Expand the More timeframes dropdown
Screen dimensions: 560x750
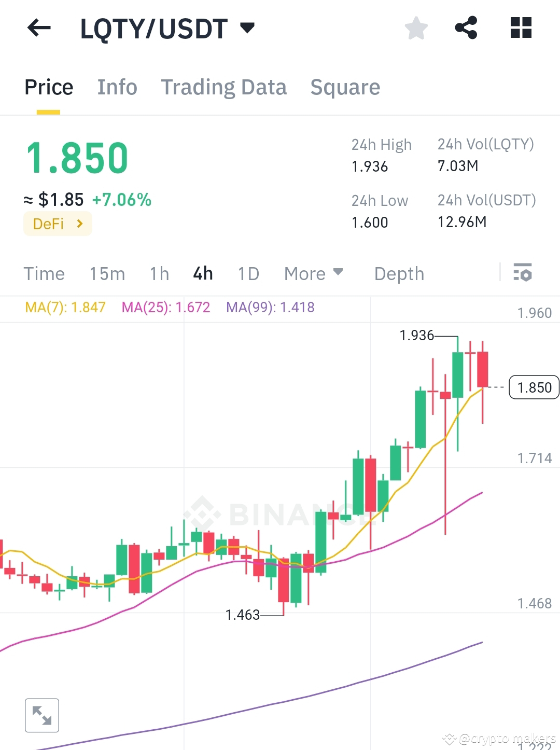point(313,273)
